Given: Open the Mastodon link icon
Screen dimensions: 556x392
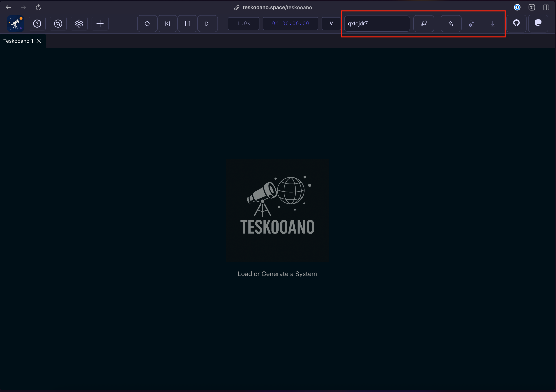Looking at the screenshot, I should tap(538, 23).
